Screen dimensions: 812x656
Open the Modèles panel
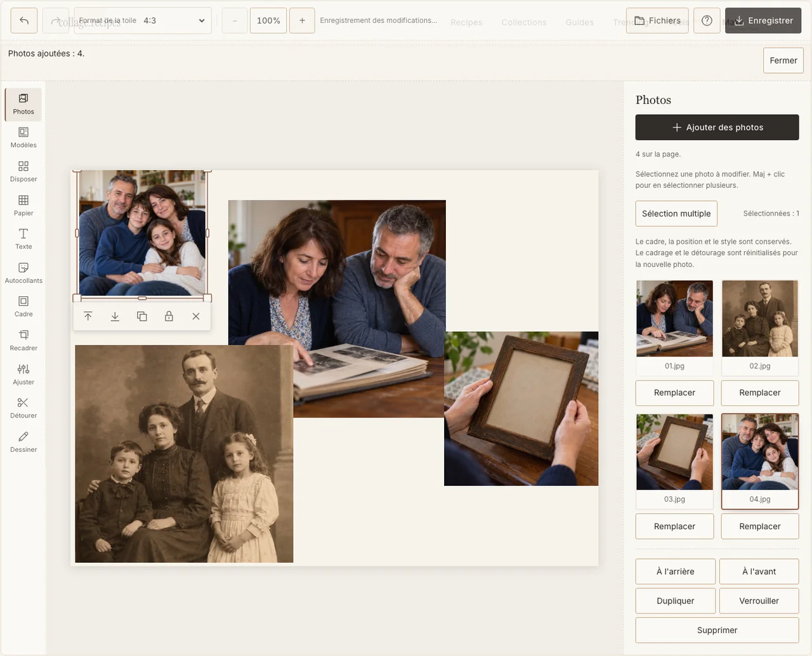point(23,138)
